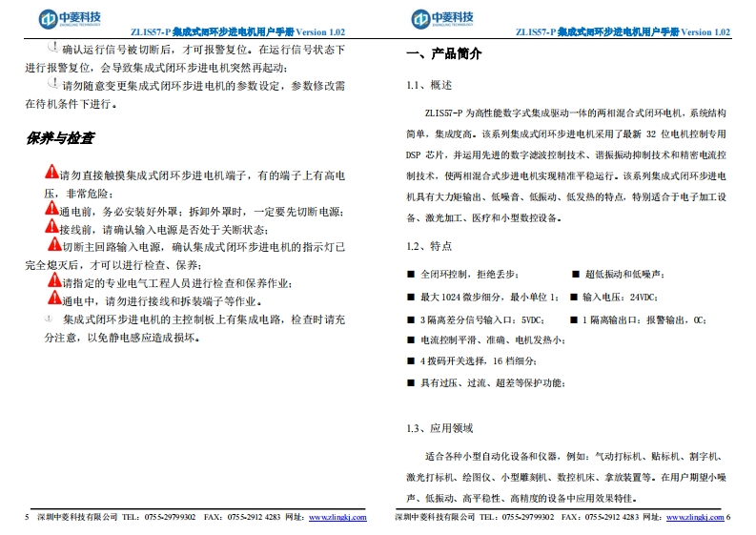This screenshot has width=756, height=535.
Task: Click the 1.2、特点 subsection heading
Action: [x=429, y=246]
